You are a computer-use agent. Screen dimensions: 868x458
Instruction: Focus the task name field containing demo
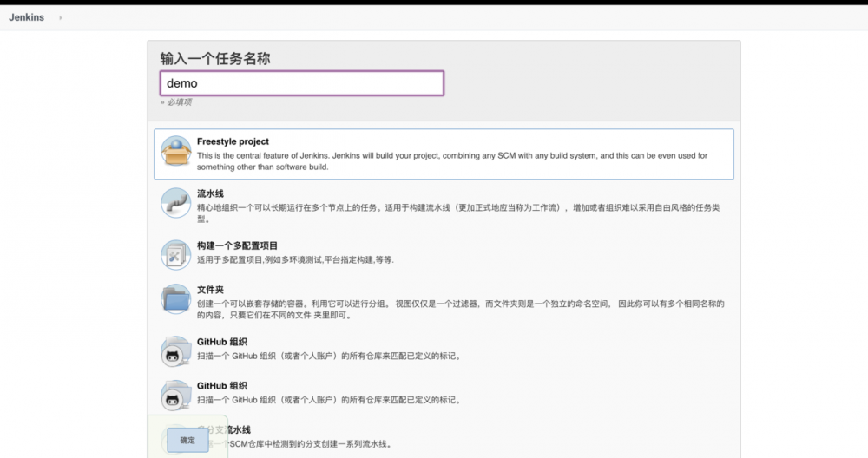pyautogui.click(x=302, y=83)
